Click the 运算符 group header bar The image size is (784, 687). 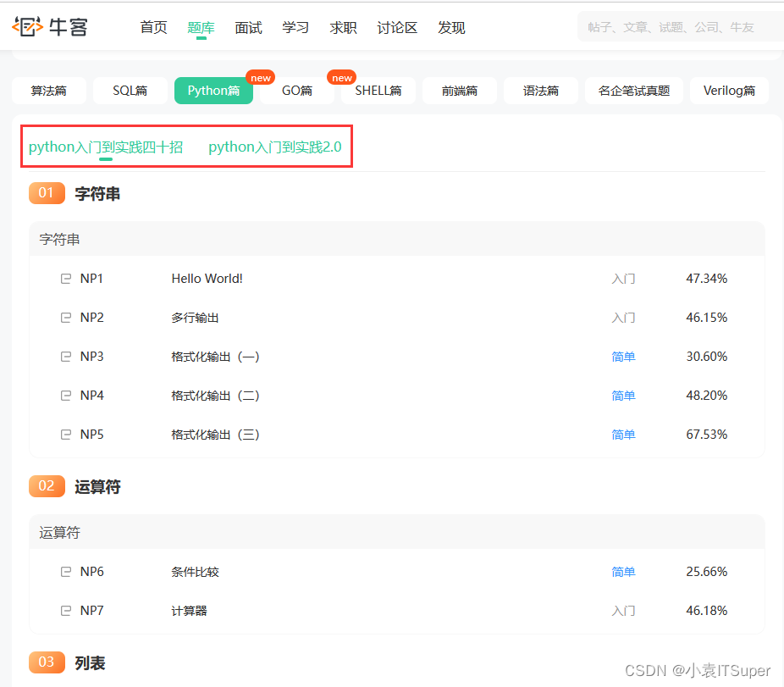pyautogui.click(x=397, y=532)
